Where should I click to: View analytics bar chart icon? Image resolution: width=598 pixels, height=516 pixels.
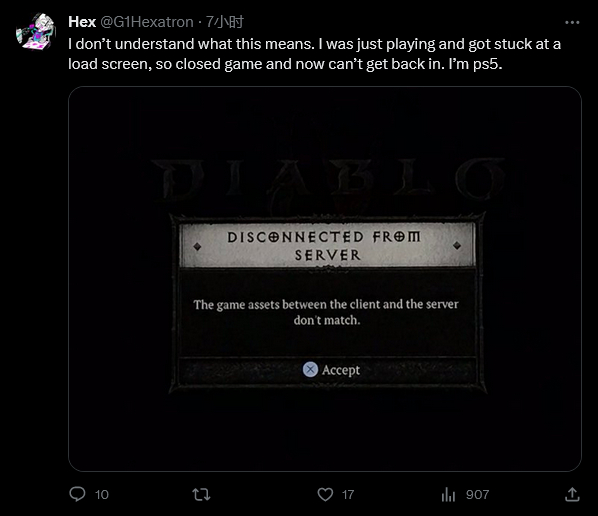(448, 495)
